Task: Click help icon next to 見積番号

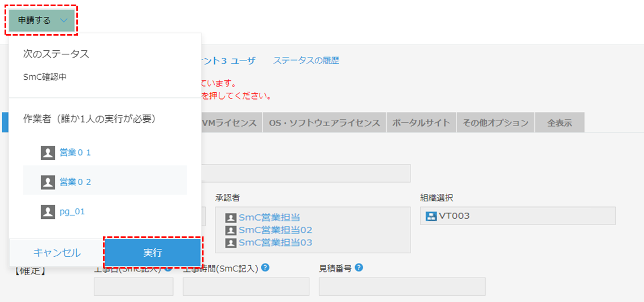Action: click(358, 268)
